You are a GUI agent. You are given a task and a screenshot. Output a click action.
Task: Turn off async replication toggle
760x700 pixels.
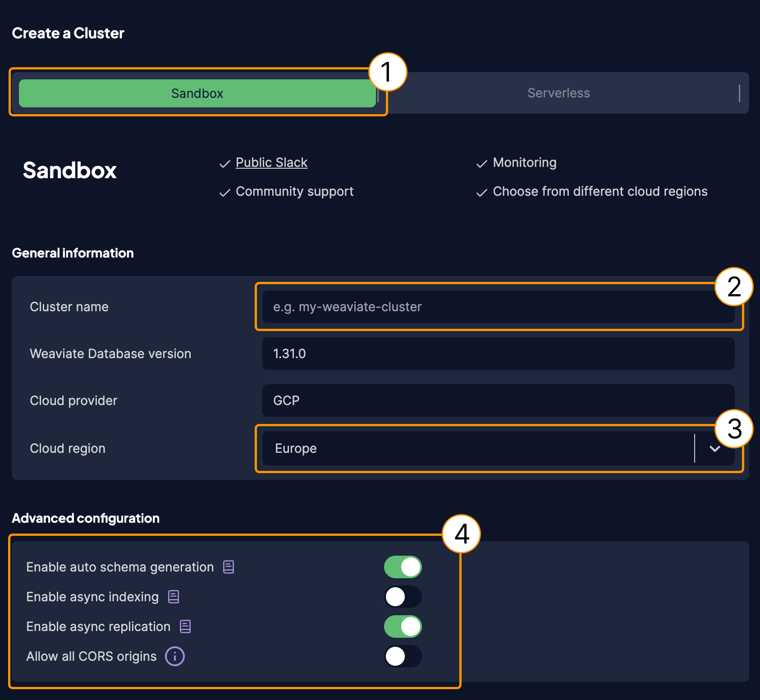pyautogui.click(x=403, y=626)
